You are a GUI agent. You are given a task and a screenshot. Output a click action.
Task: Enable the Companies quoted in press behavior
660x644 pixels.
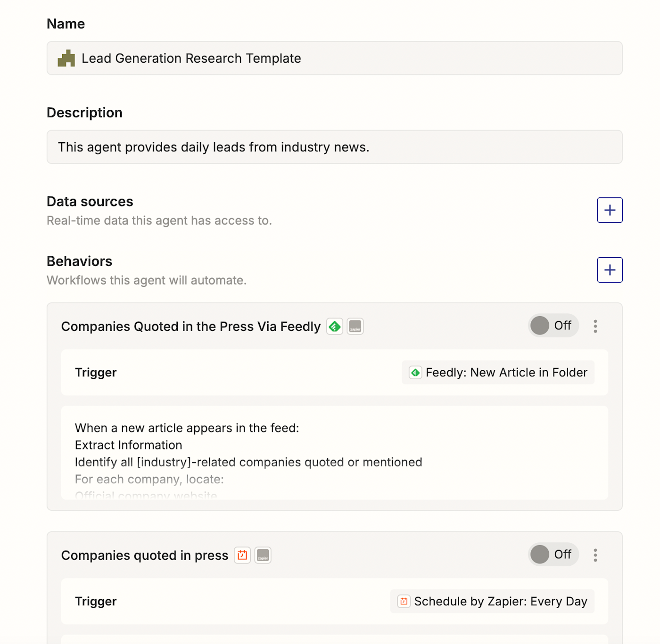click(x=553, y=554)
